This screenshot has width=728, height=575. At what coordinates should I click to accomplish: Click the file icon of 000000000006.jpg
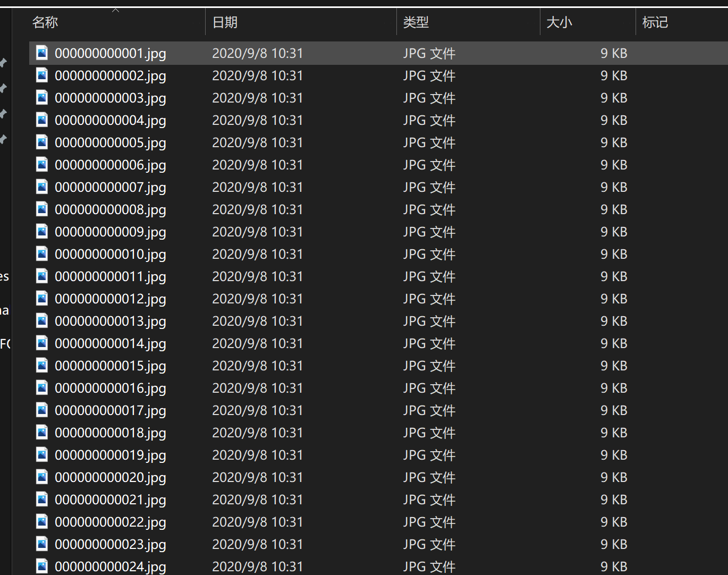pyautogui.click(x=42, y=164)
